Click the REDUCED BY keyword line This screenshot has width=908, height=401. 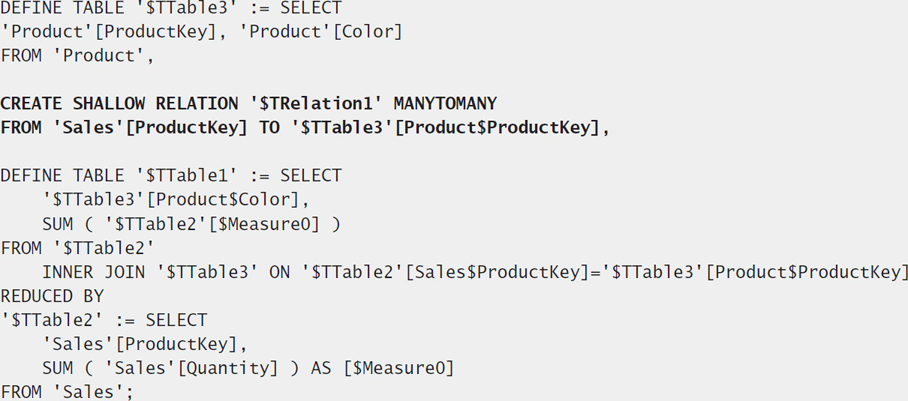(x=52, y=296)
